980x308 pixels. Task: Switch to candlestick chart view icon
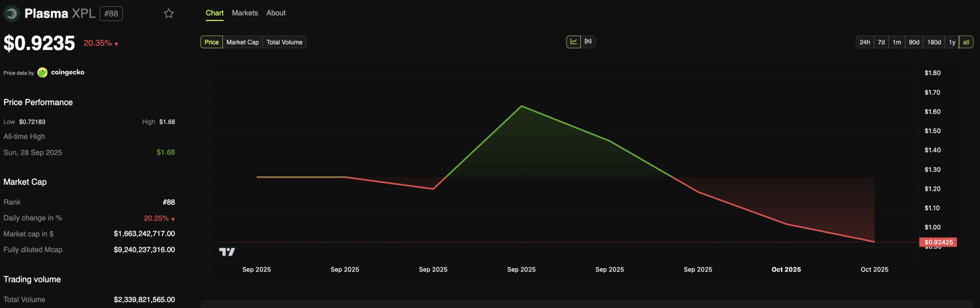588,42
